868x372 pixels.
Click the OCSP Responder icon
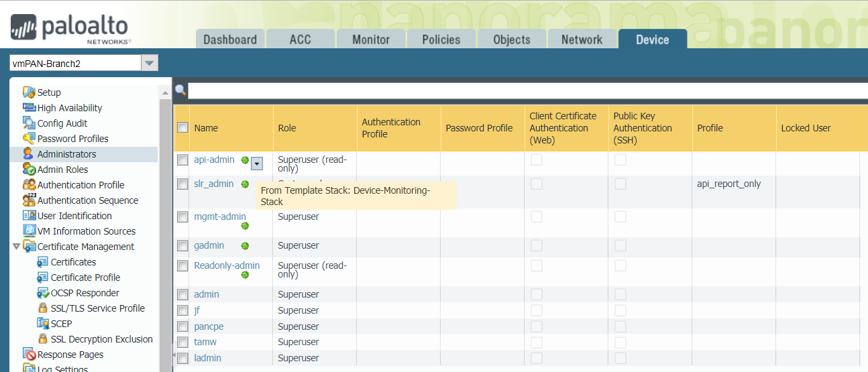[42, 293]
